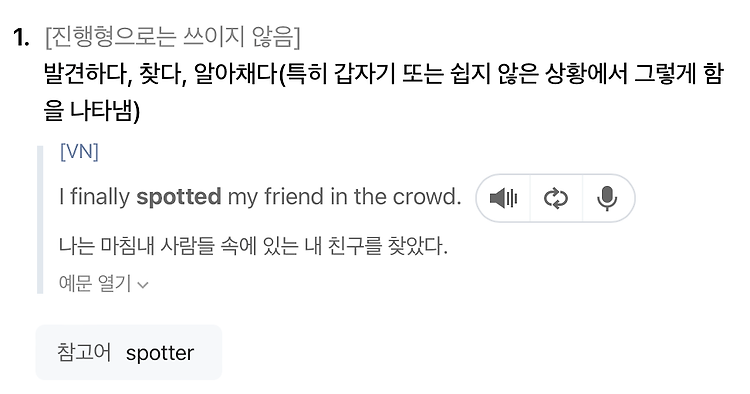Click the grammar note 진행형으로는 쓰이지 않음
The image size is (750, 394).
pos(173,37)
